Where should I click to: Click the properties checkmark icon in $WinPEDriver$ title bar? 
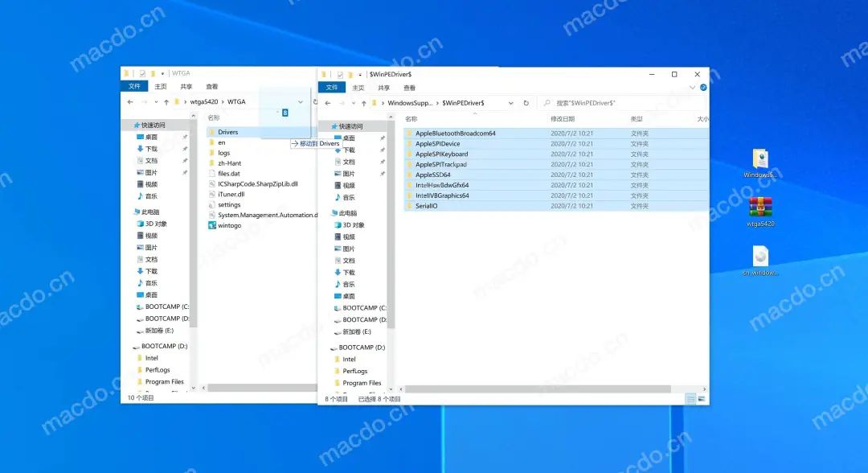[x=340, y=74]
